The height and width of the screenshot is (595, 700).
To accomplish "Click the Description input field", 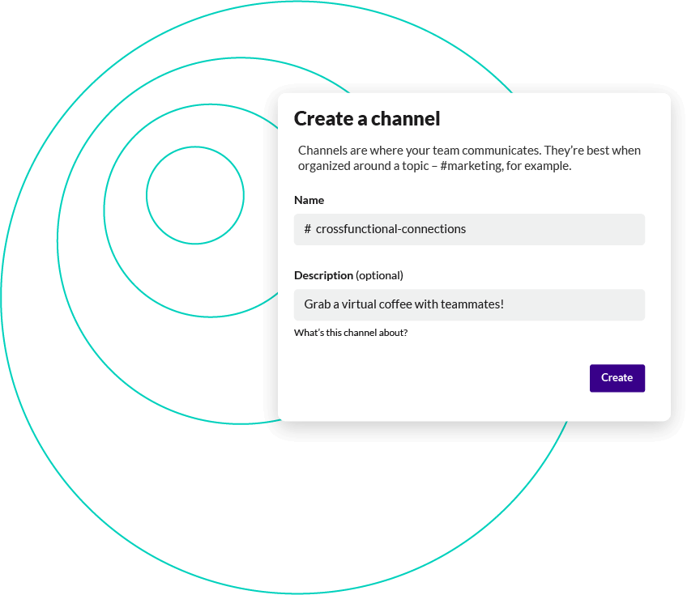I will (x=469, y=304).
